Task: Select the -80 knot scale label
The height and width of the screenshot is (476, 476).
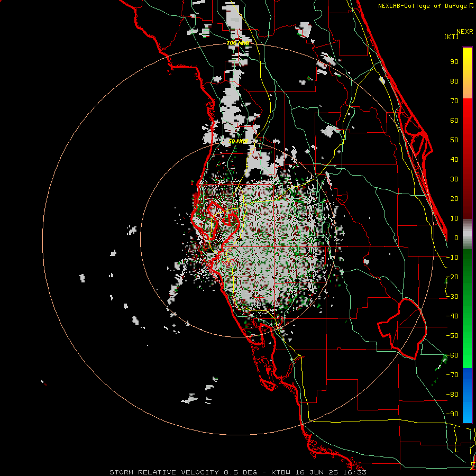Action: 452,395
